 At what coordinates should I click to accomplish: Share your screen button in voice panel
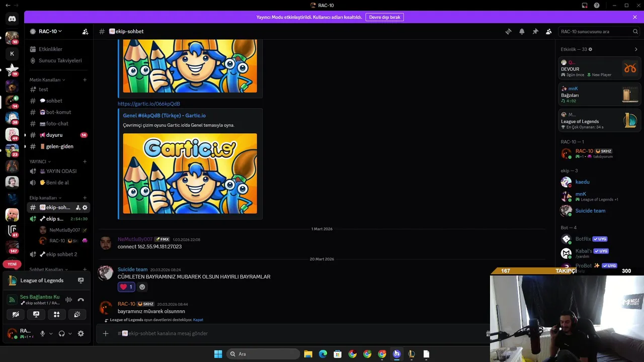pyautogui.click(x=36, y=314)
